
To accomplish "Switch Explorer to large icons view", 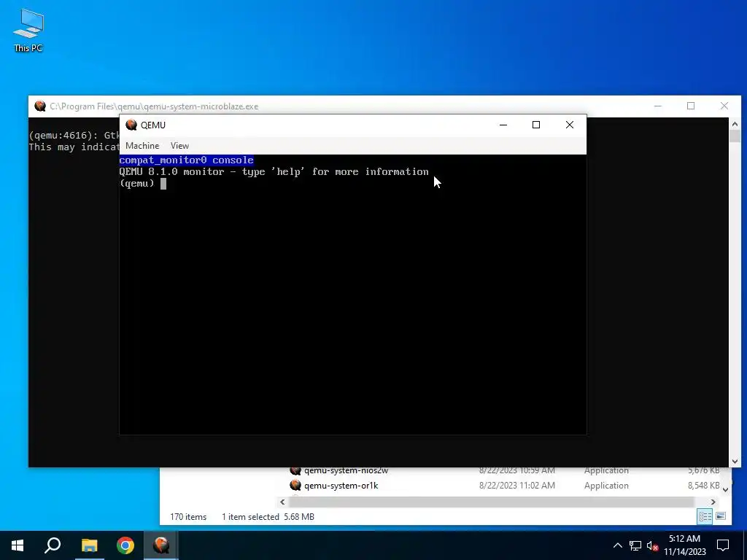I will pyautogui.click(x=721, y=516).
